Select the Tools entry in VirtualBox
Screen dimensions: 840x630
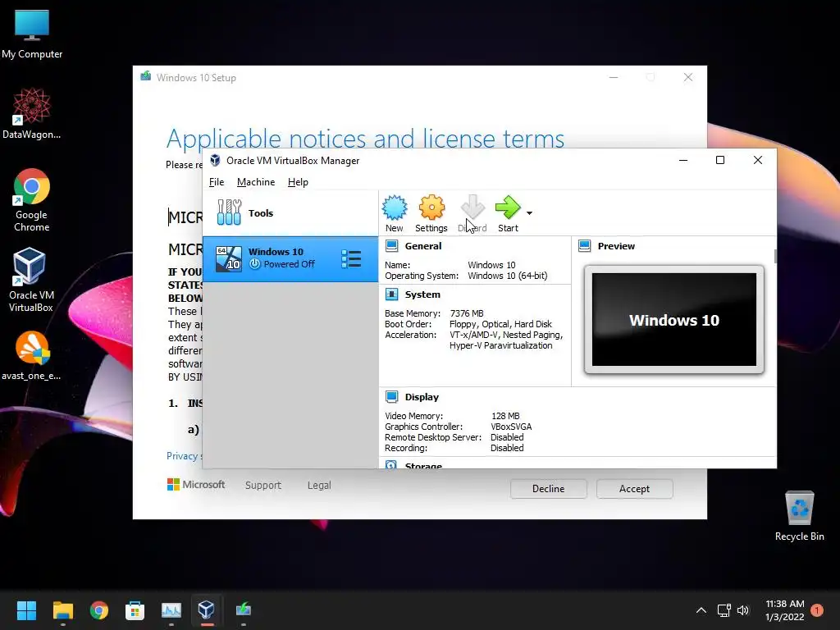coord(290,213)
